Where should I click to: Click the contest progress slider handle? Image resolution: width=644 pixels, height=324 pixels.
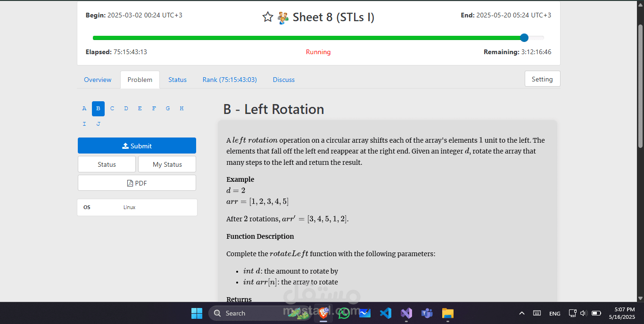(524, 38)
